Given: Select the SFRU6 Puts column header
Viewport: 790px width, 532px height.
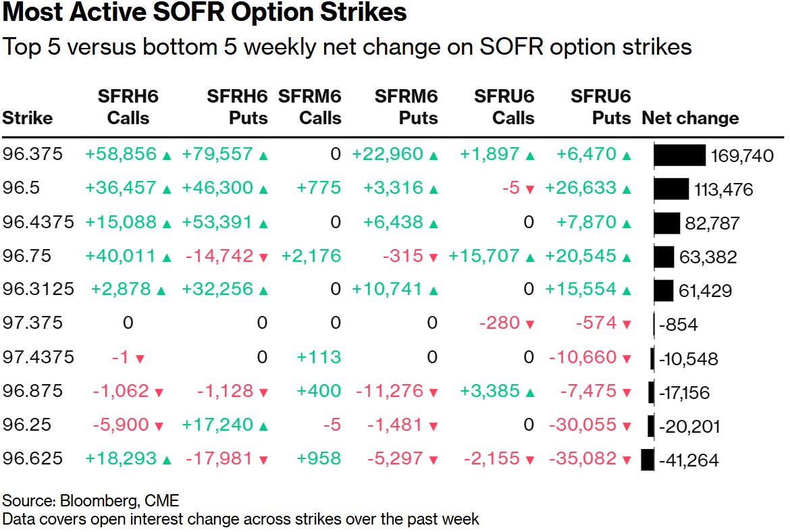Looking at the screenshot, I should pos(602,107).
